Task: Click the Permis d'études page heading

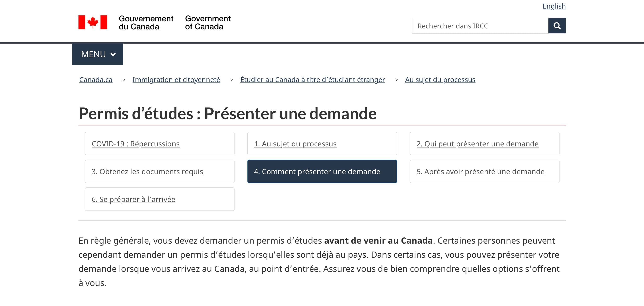Action: (227, 114)
